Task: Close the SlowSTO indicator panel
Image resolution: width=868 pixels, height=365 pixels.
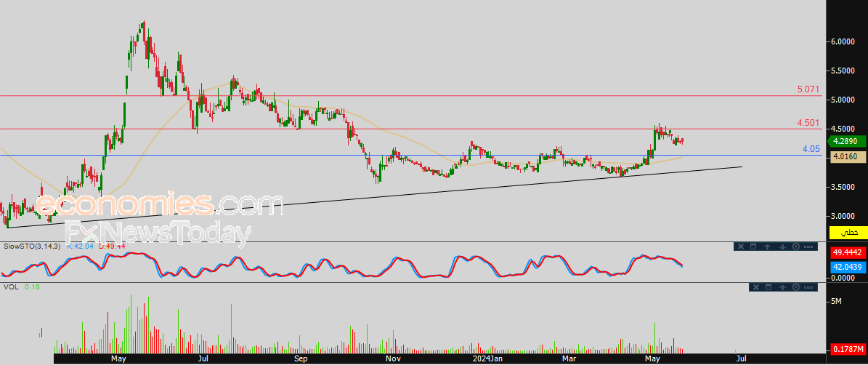Action: pyautogui.click(x=741, y=246)
